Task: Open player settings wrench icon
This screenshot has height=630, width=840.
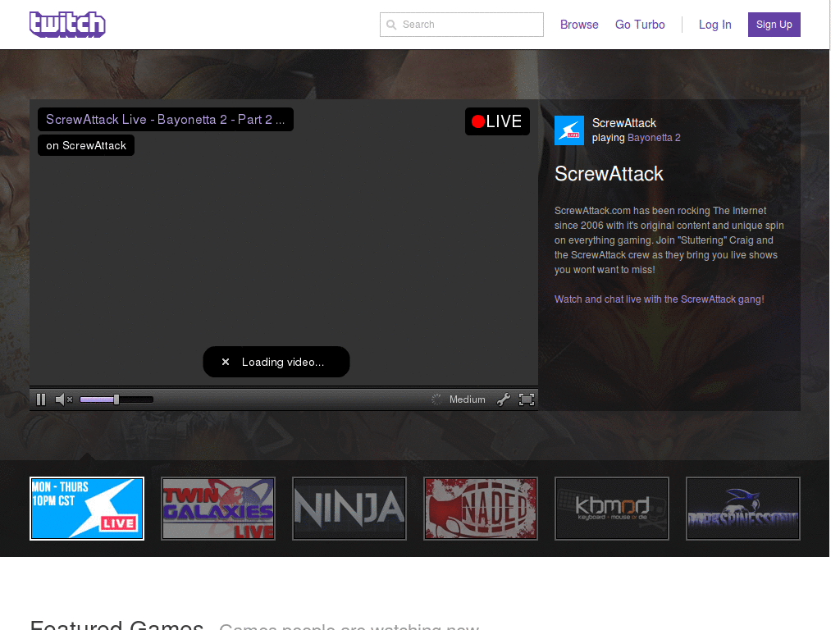Action: click(504, 399)
